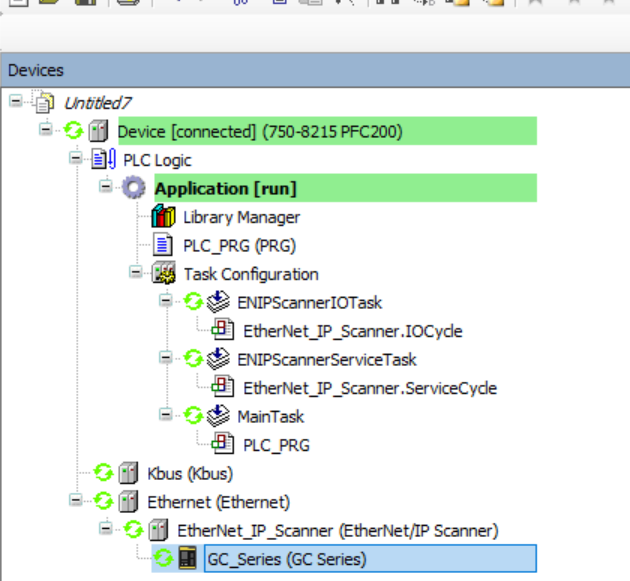Collapse the MainTask node
The height and width of the screenshot is (581, 630).
pos(165,414)
